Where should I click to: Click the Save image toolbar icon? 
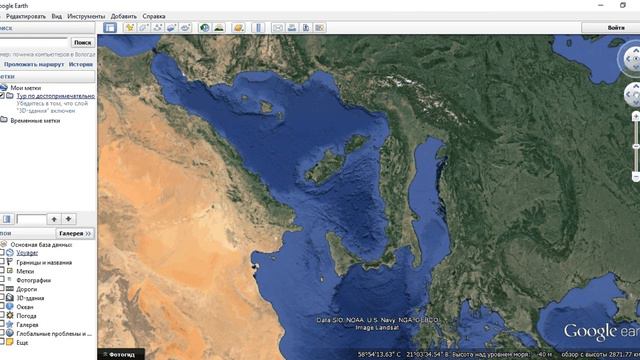click(x=306, y=27)
